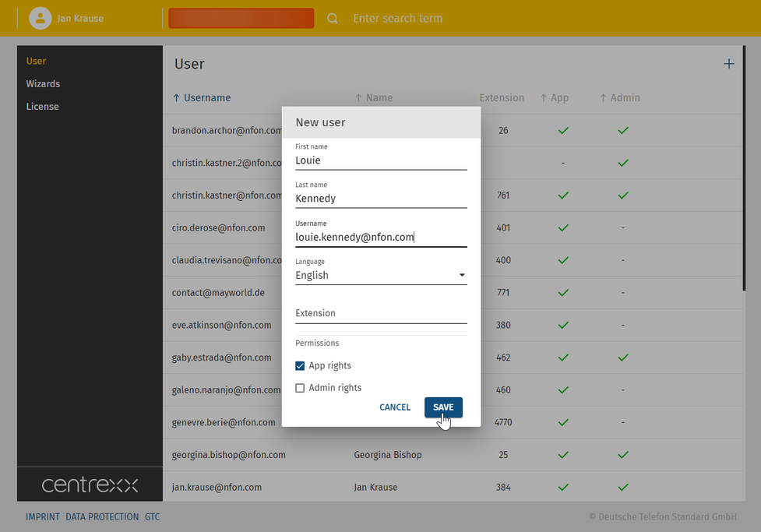Click the Jan Krause account name
This screenshot has height=532, width=761.
[80, 19]
